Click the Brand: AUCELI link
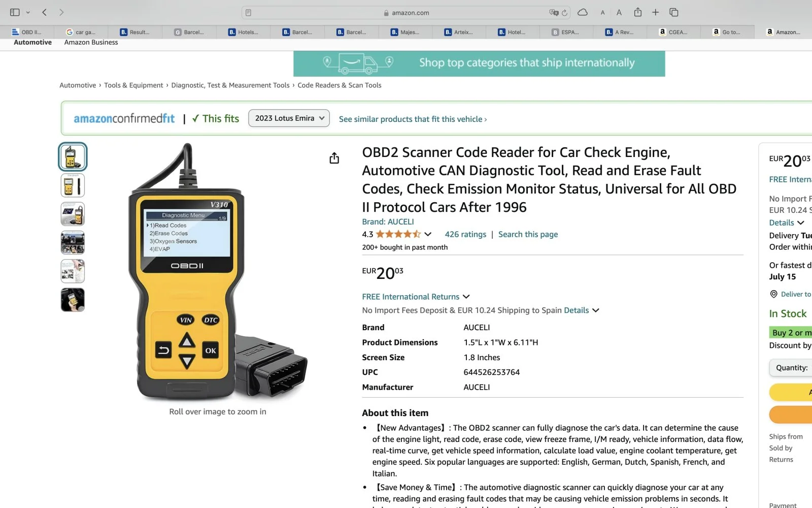812x508 pixels. click(x=388, y=222)
